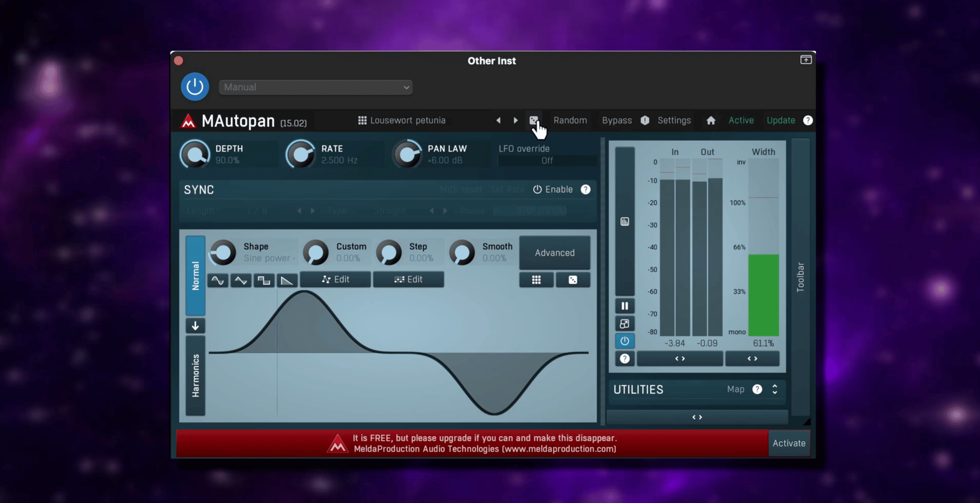
Task: Select the Normal tab
Action: coord(195,276)
